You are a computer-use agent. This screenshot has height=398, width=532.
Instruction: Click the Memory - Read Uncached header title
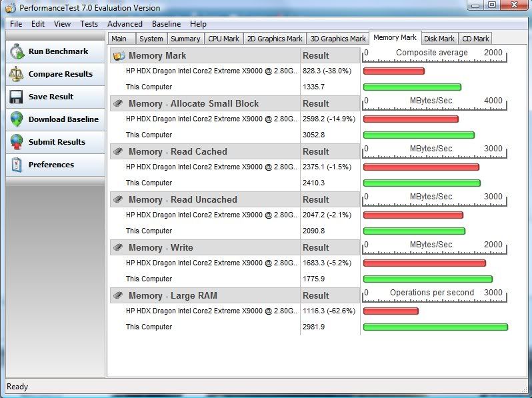tap(183, 199)
